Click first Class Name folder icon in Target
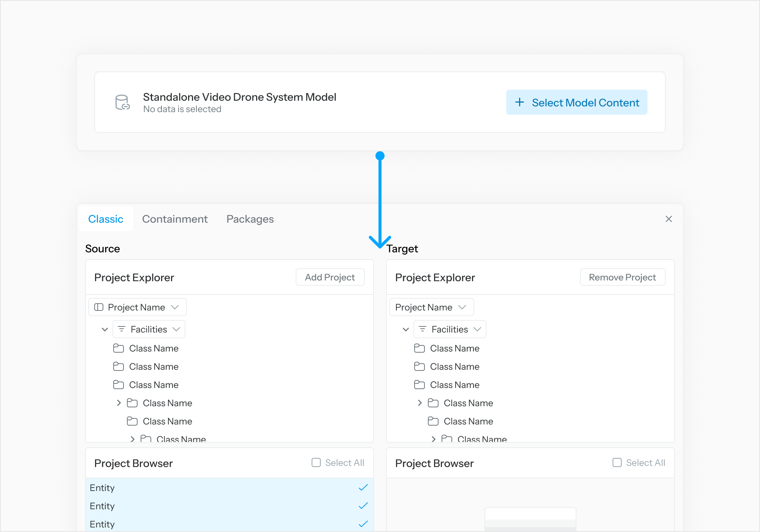Viewport: 760px width, 532px height. (x=420, y=348)
